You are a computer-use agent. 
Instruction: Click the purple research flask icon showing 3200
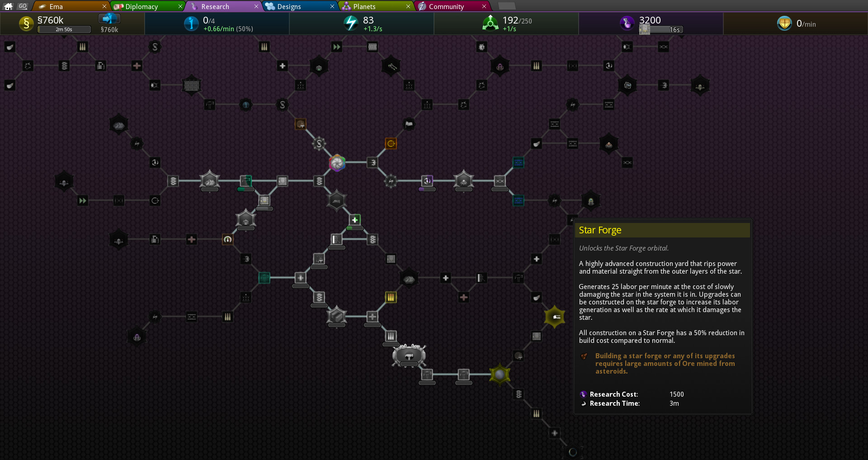coord(627,23)
